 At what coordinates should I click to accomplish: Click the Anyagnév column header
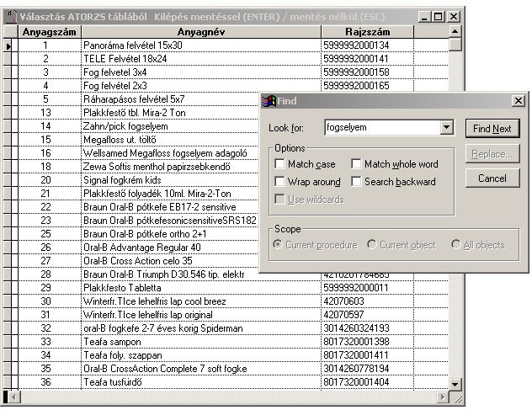click(201, 32)
